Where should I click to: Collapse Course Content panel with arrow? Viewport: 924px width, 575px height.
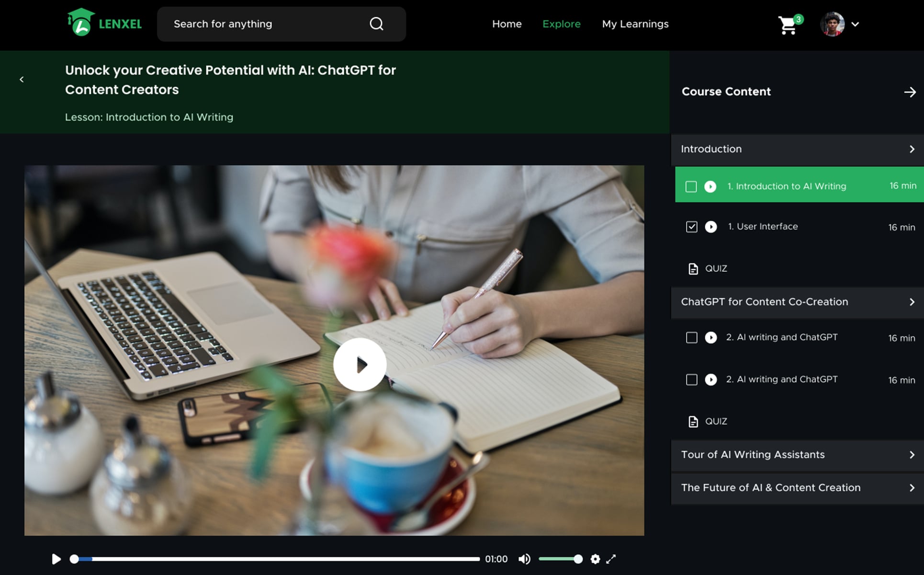coord(910,92)
